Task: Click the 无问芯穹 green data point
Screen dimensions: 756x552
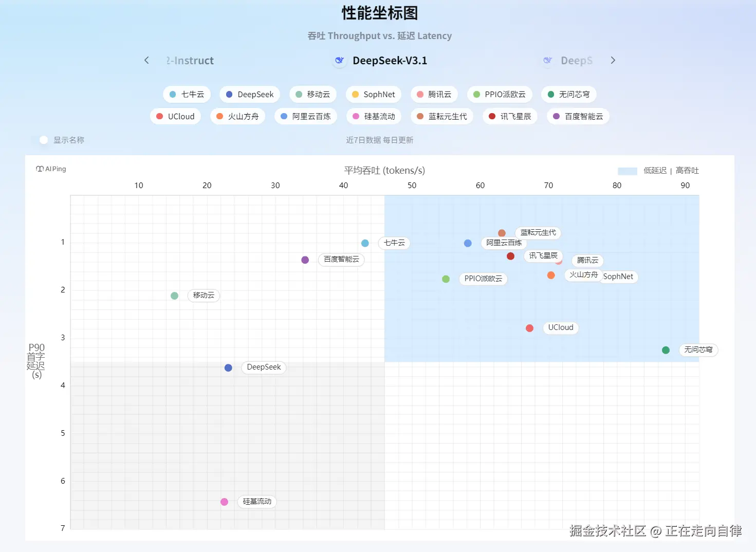Action: coord(666,350)
